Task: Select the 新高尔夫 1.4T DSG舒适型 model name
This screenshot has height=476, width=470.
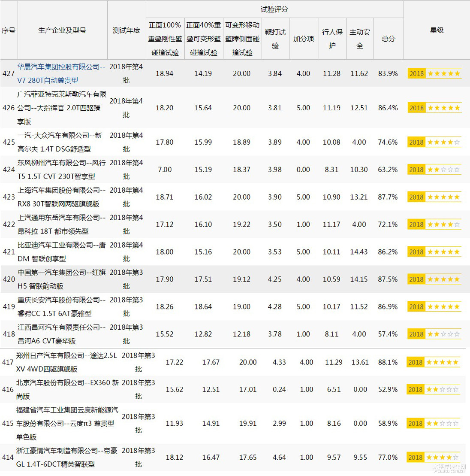Action: (60, 142)
